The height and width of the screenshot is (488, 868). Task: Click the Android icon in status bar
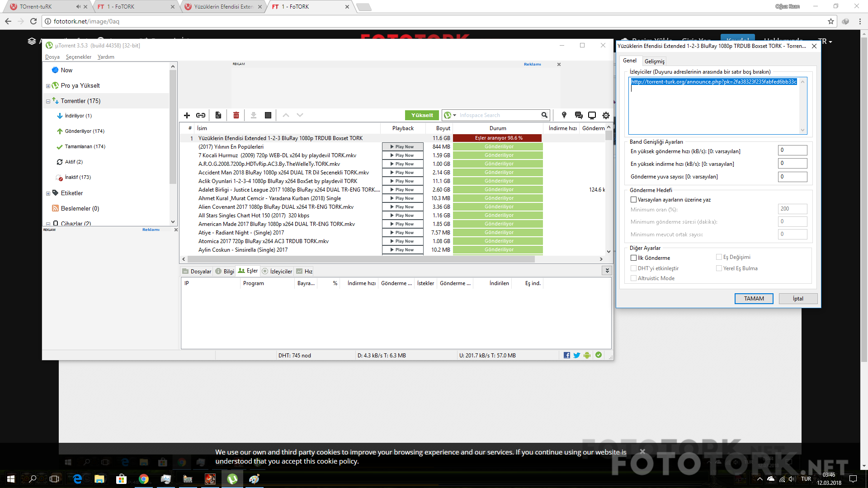pos(587,355)
